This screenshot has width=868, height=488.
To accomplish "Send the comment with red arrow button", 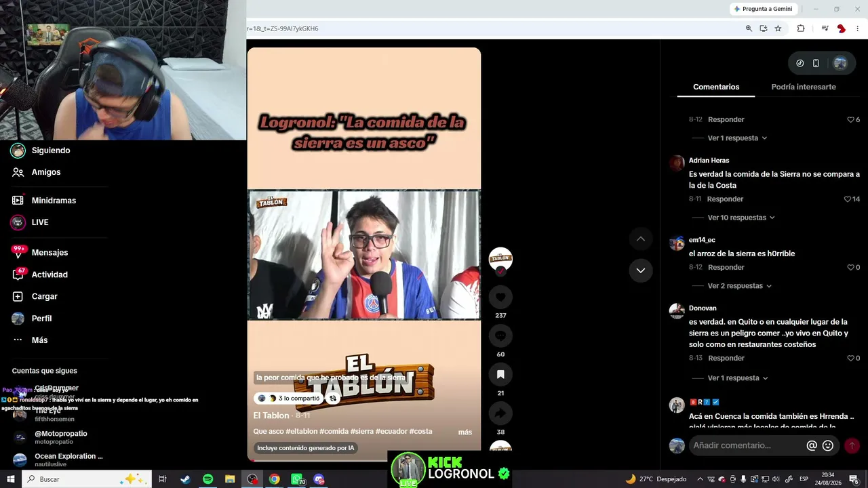I will tap(852, 445).
